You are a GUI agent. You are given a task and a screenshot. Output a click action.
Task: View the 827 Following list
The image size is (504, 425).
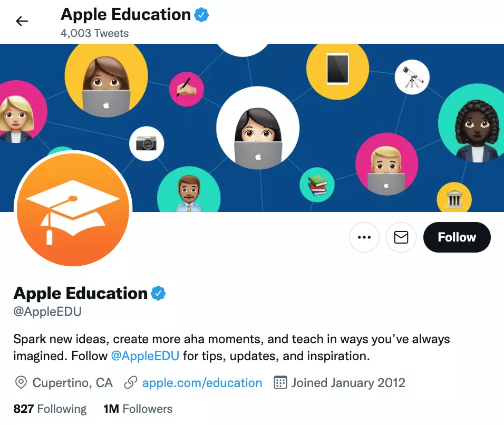coord(50,409)
